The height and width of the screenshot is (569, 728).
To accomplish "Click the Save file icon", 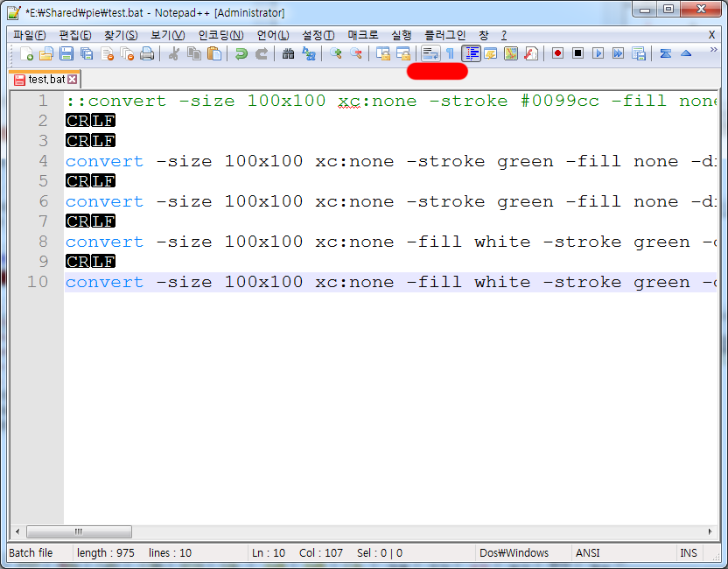I will point(66,53).
